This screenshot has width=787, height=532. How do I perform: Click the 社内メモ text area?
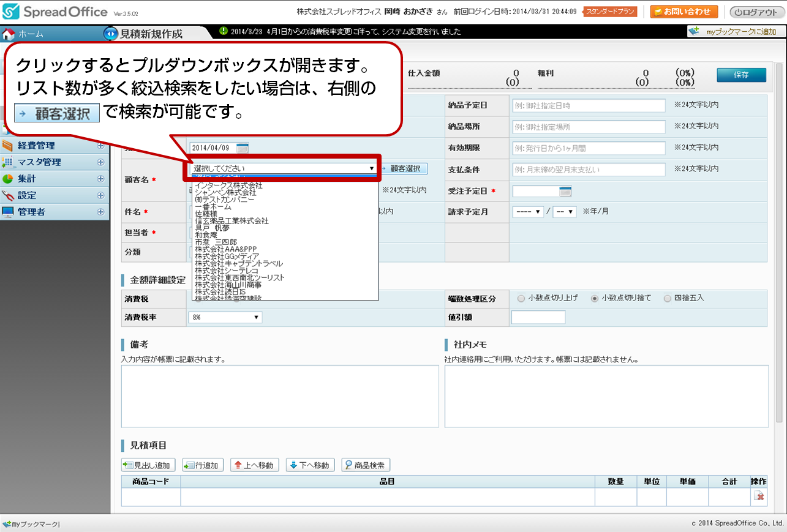(x=606, y=396)
